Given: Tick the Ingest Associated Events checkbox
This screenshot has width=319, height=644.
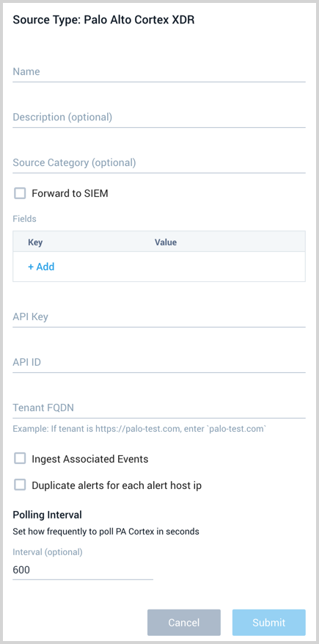Looking at the screenshot, I should pos(20,458).
